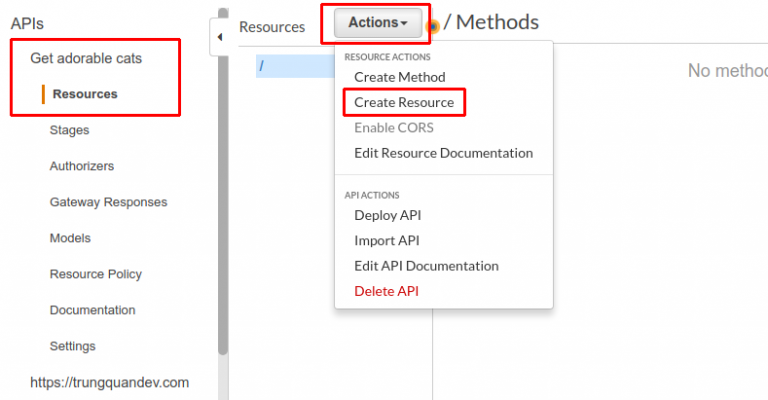Open the Actions dropdown button
768x400 pixels.
377,22
